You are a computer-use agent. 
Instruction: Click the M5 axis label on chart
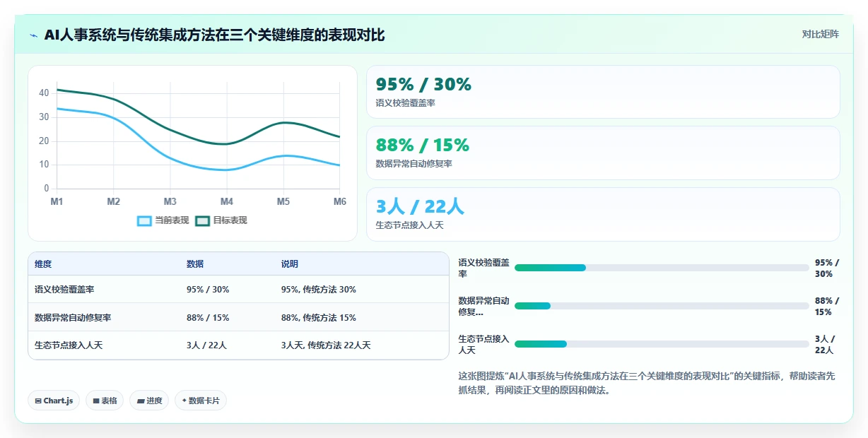[x=283, y=201]
